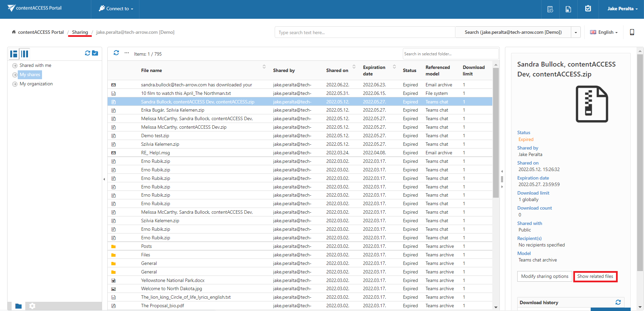This screenshot has width=644, height=311.
Task: Open the English language dropdown
Action: tap(604, 32)
